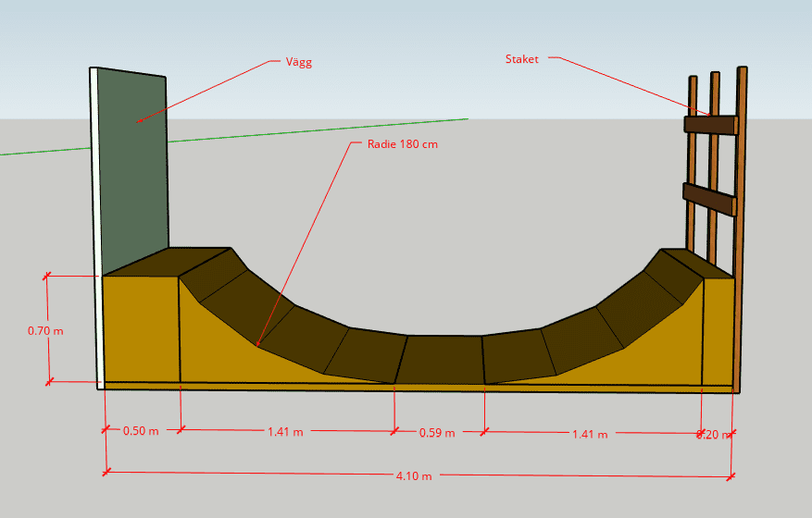This screenshot has height=518, width=812.
Task: Select the right 1.41 m dimension
Action: [x=589, y=434]
